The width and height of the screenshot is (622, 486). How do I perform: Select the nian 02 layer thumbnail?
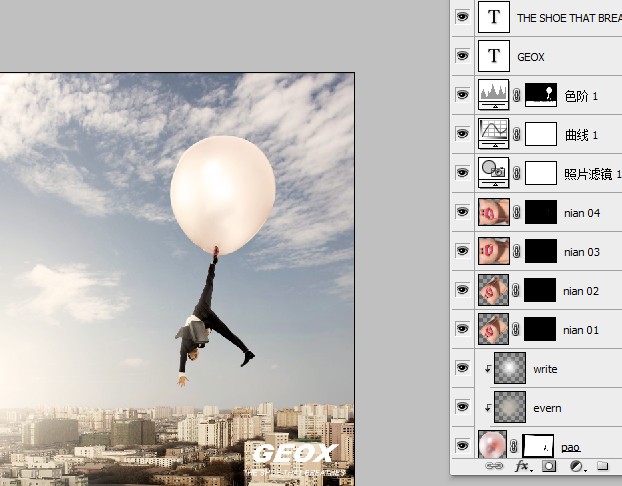coord(493,290)
